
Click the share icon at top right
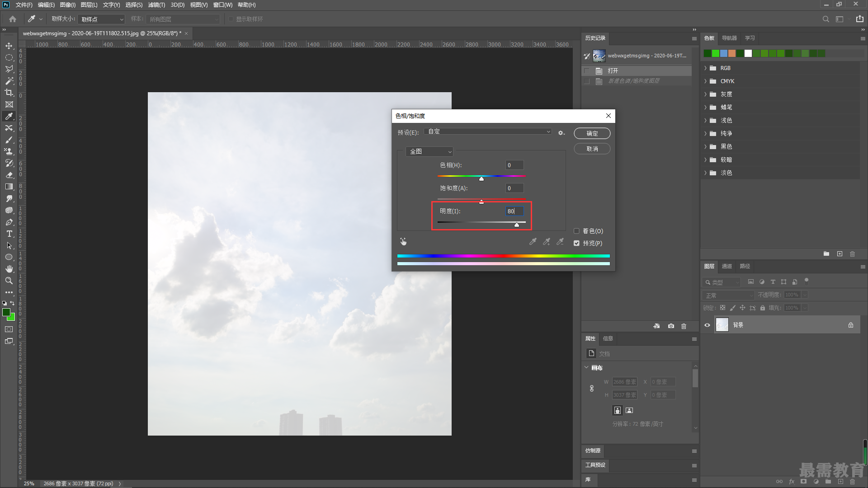coord(859,19)
